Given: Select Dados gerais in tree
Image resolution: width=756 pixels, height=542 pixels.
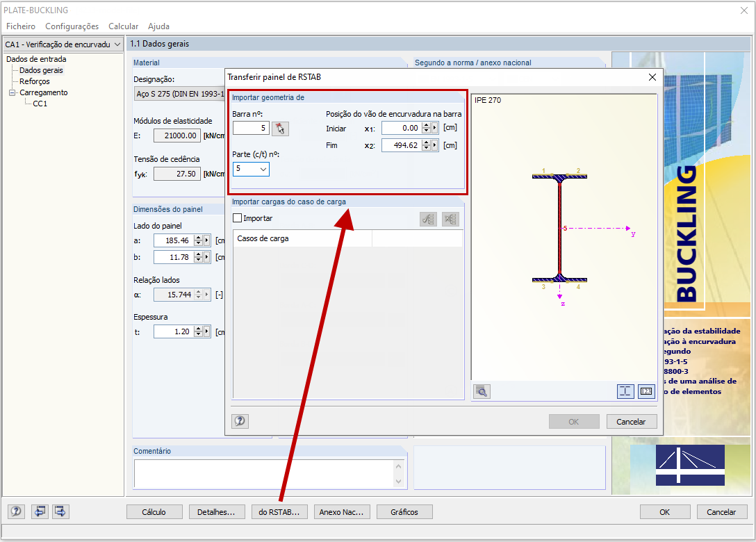Looking at the screenshot, I should tap(41, 70).
